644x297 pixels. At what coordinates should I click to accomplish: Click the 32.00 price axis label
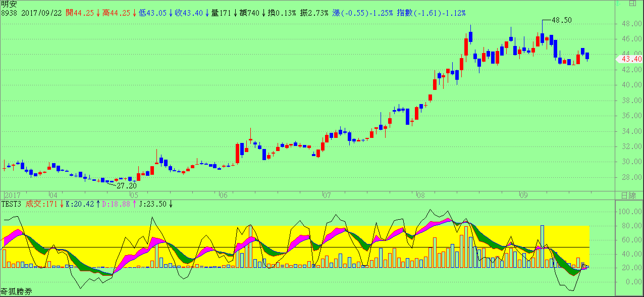click(631, 147)
